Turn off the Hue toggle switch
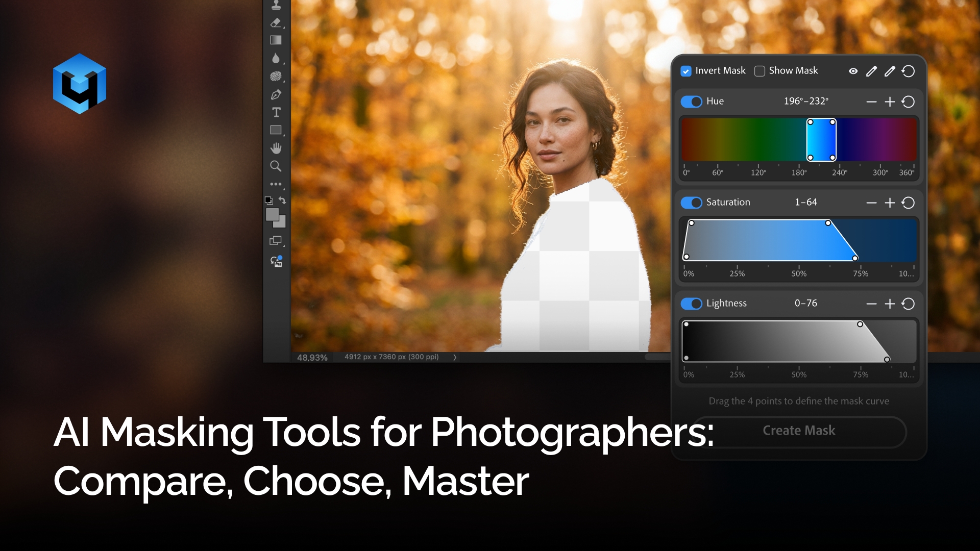Image resolution: width=980 pixels, height=551 pixels. click(x=692, y=102)
